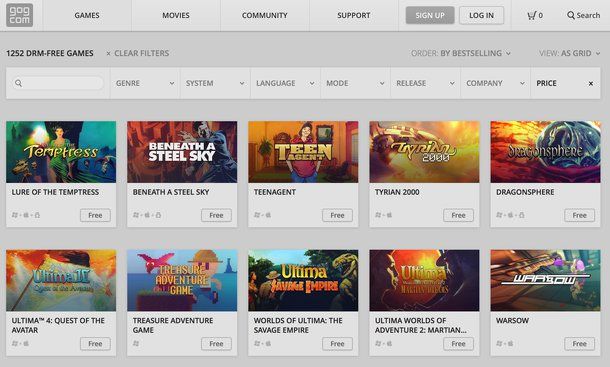This screenshot has height=367, width=610.
Task: Select platform icons under Ultima 4
Action: pyautogui.click(x=20, y=343)
